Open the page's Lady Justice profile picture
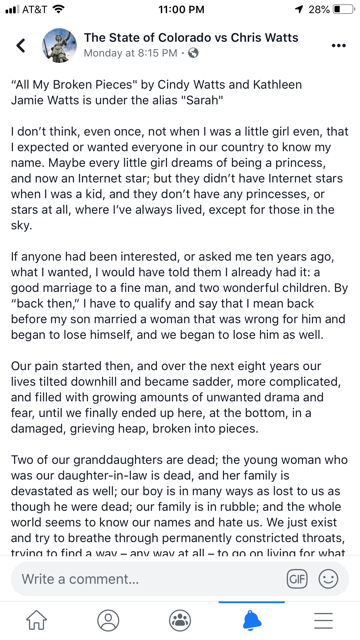Viewport: 360px width, 640px height. 59,45
